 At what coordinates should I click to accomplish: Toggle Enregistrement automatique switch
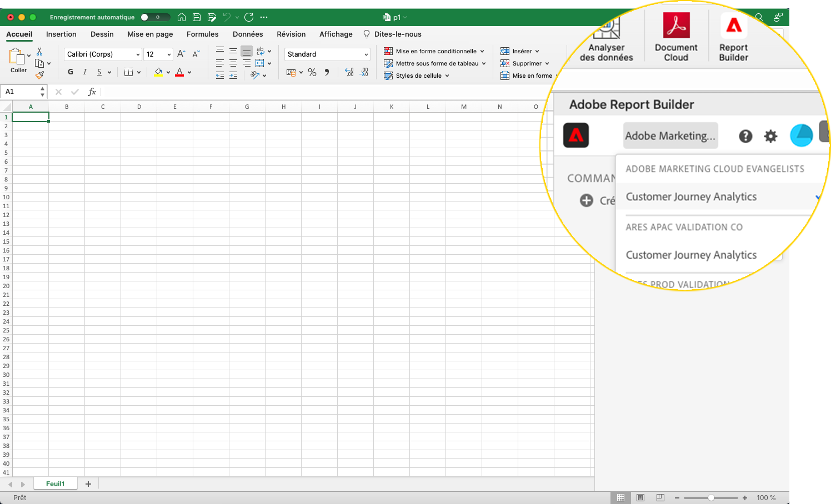tap(155, 17)
